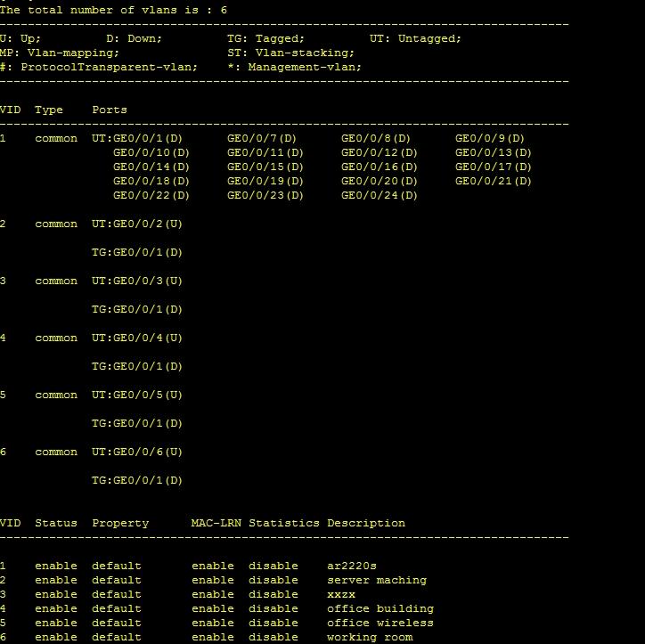This screenshot has width=645, height=644.
Task: Click port GE0/0/7(D) in VLAN 1
Action: 262,139
